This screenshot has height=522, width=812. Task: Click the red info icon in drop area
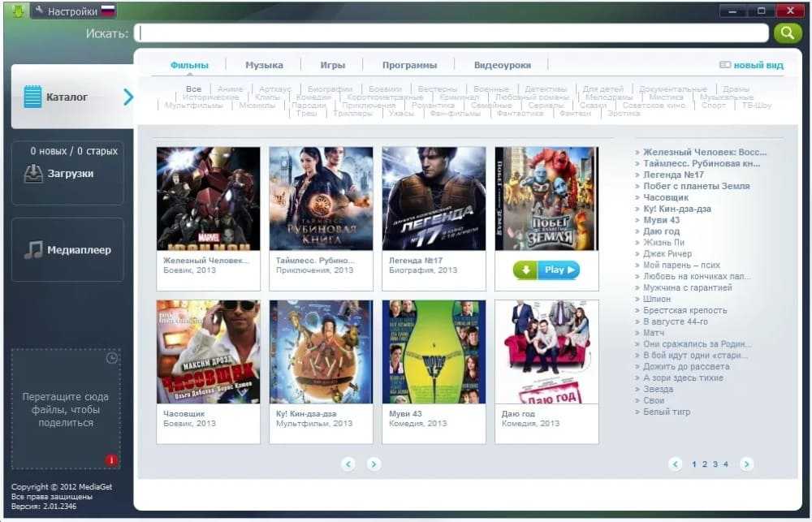111,460
